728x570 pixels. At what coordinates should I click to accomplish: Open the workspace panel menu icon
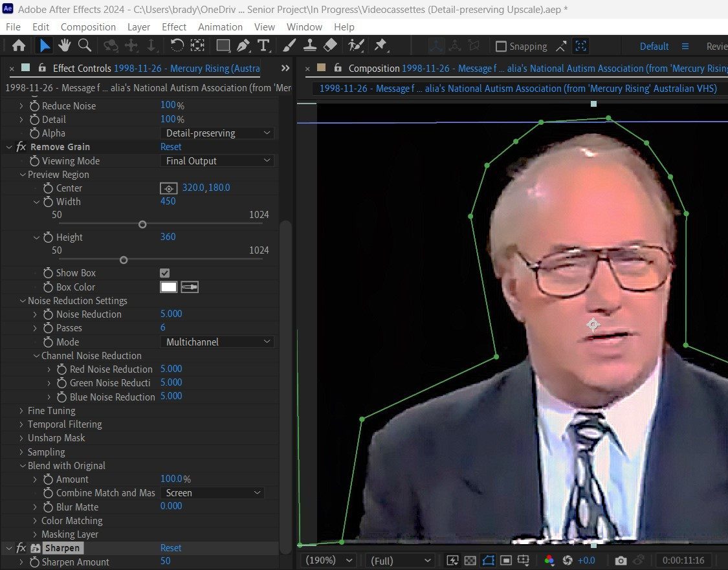[x=685, y=46]
